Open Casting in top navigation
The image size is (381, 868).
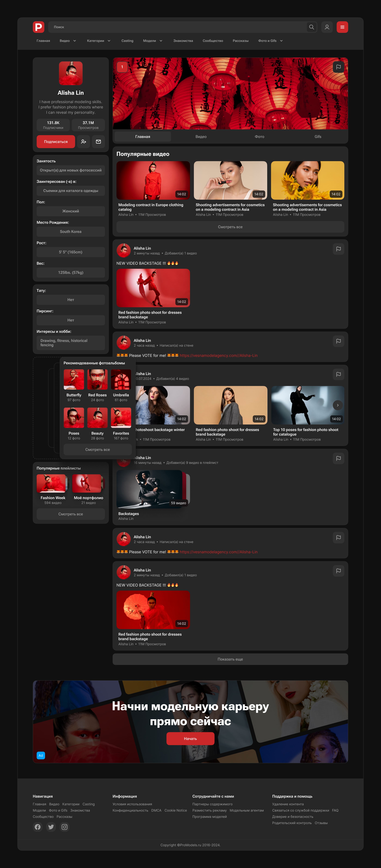(x=127, y=41)
